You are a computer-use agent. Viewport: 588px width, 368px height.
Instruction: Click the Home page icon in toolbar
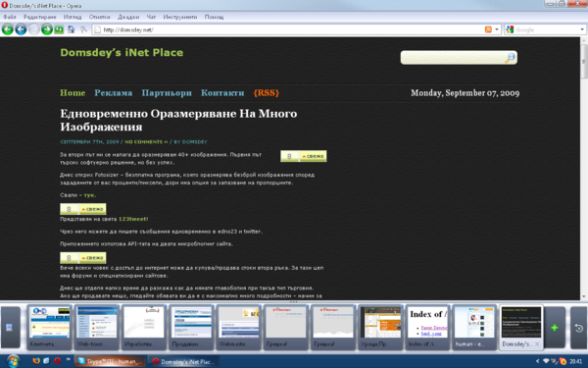tap(71, 29)
